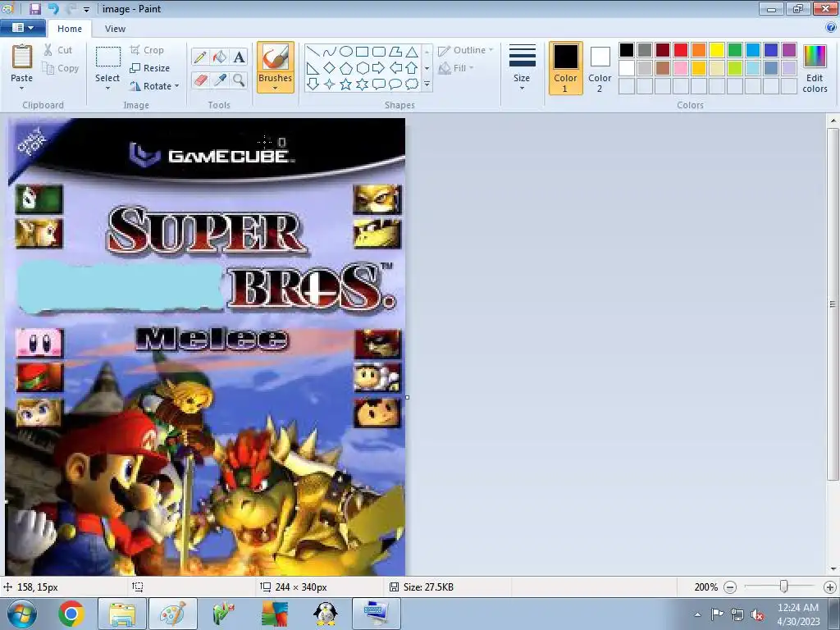The height and width of the screenshot is (630, 840).
Task: Choose the Heart-like cloud callout shape
Action: (412, 84)
